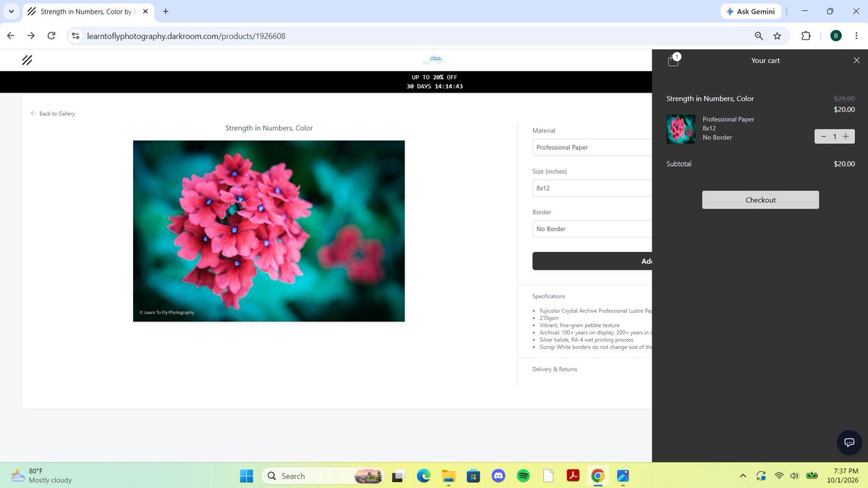This screenshot has width=868, height=488.
Task: Decrease cart quantity with minus button
Action: [823, 136]
